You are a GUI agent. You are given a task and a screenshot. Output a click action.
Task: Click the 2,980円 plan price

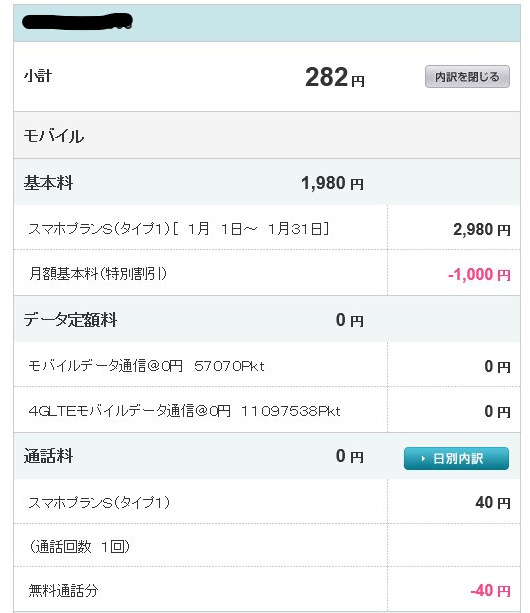click(482, 229)
